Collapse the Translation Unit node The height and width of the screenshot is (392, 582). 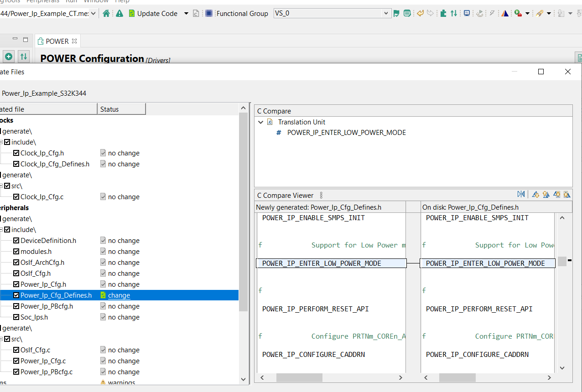[261, 122]
